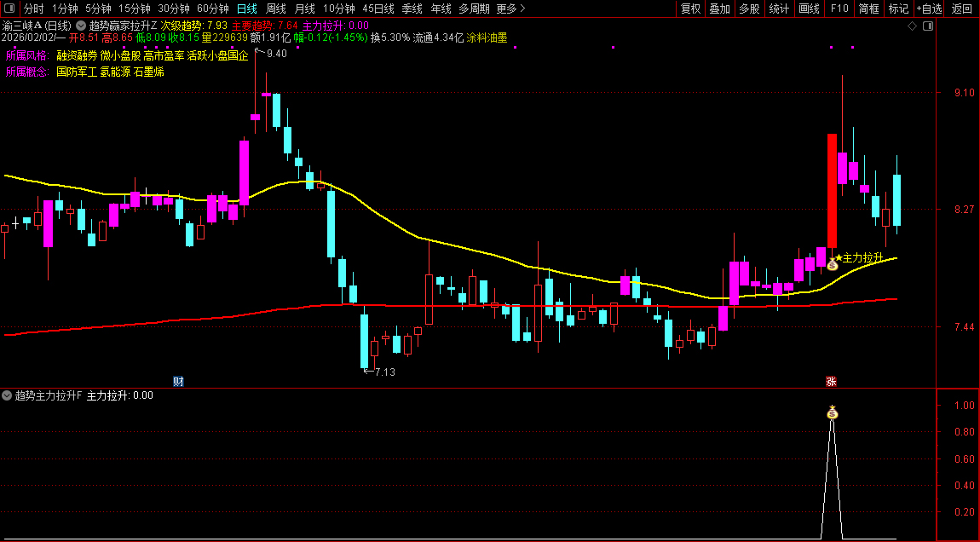
Task: Click the 高市盈率 style tag
Action: pos(164,55)
